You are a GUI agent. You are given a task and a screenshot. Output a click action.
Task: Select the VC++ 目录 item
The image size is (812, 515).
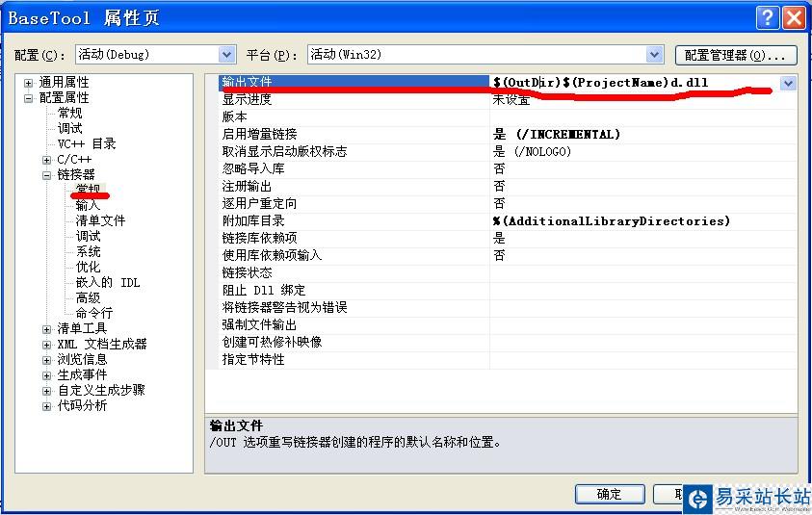coord(87,143)
